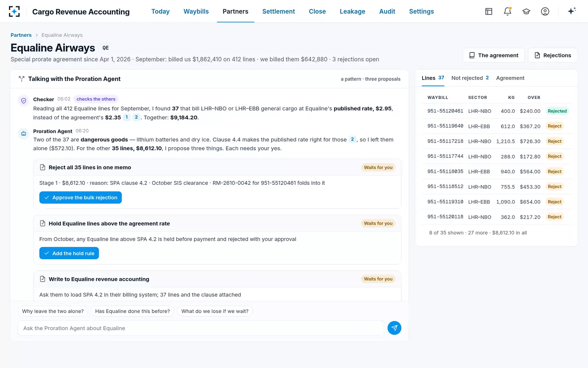The image size is (588, 368).
Task: Open the Close tab in navigation
Action: (317, 11)
